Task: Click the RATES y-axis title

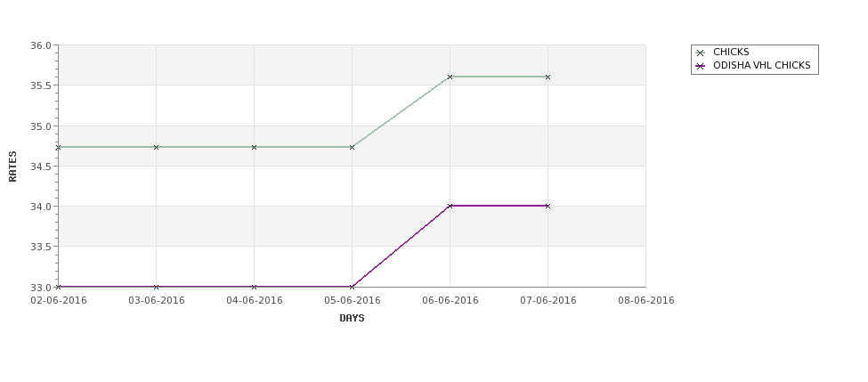Action: [12, 167]
